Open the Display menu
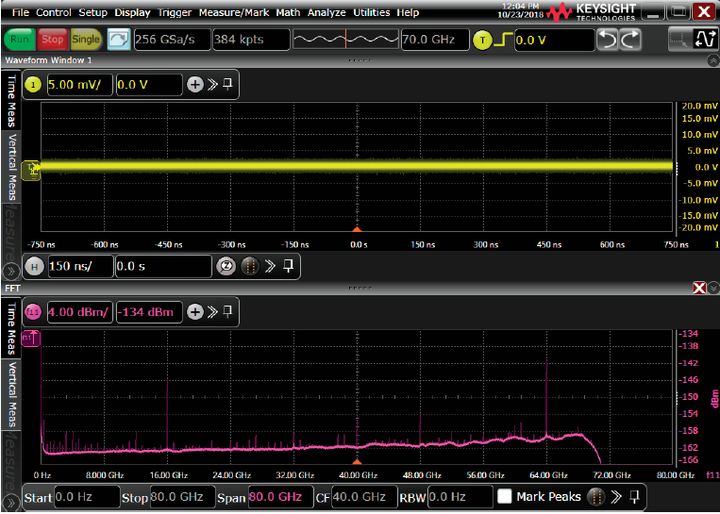This screenshot has height=514, width=720. pos(133,12)
